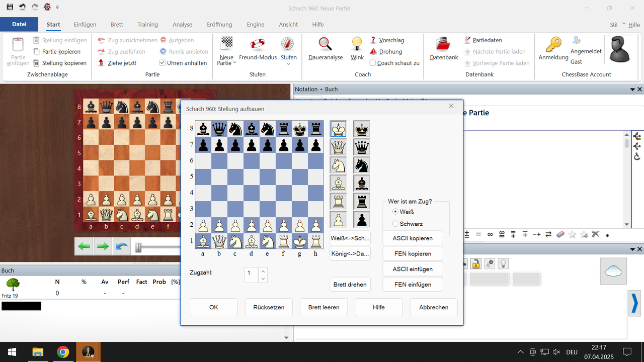
Task: Open the Eröffnung ribbon tab
Action: point(219,24)
